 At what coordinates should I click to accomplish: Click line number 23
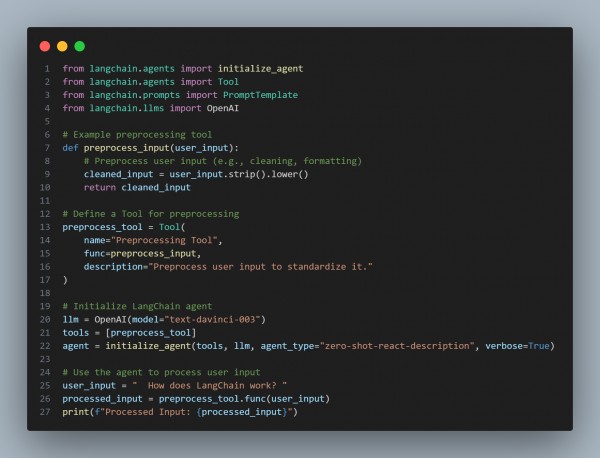coord(45,359)
